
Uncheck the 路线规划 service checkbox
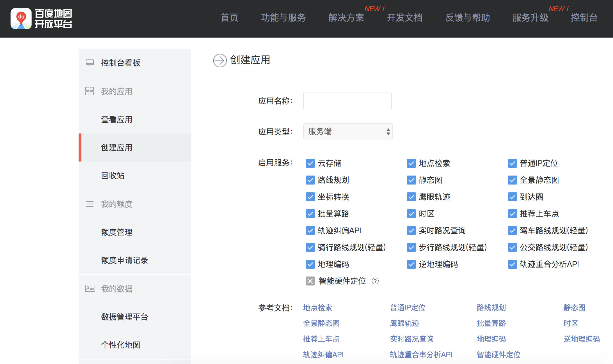pyautogui.click(x=310, y=180)
